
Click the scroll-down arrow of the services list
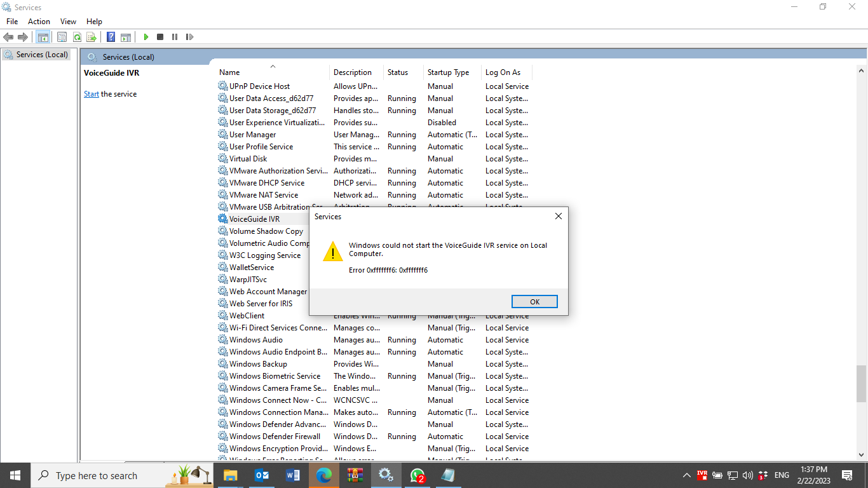click(862, 454)
